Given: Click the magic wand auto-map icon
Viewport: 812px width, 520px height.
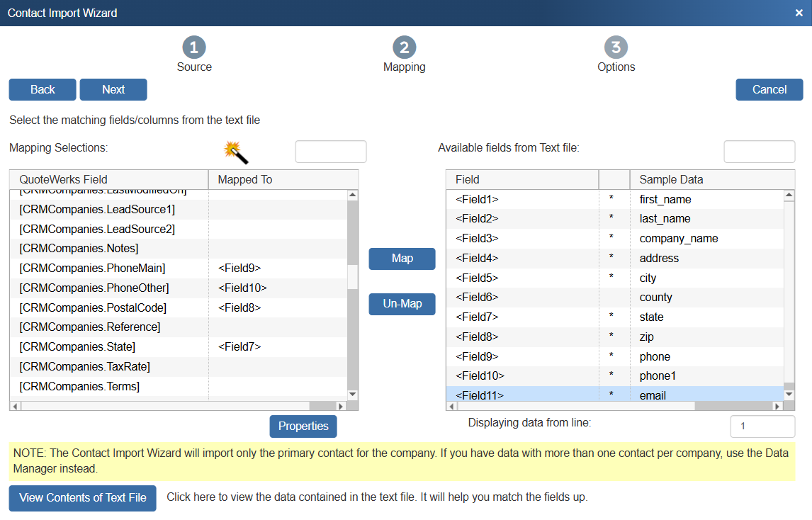Looking at the screenshot, I should coord(235,151).
